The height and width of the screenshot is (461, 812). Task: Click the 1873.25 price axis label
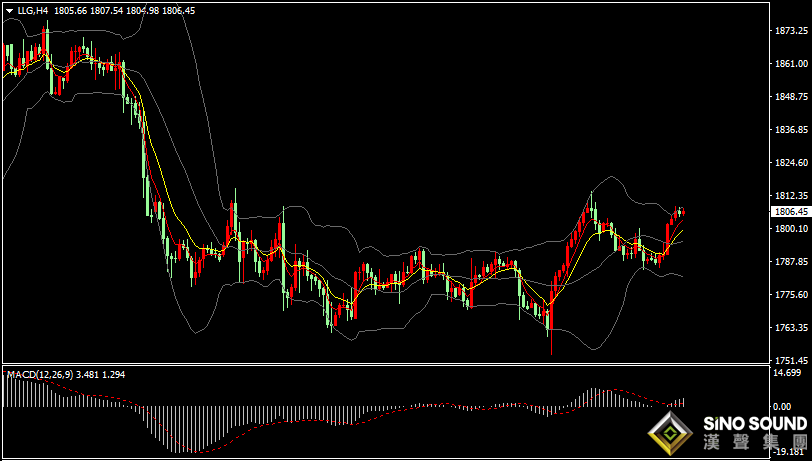(791, 31)
